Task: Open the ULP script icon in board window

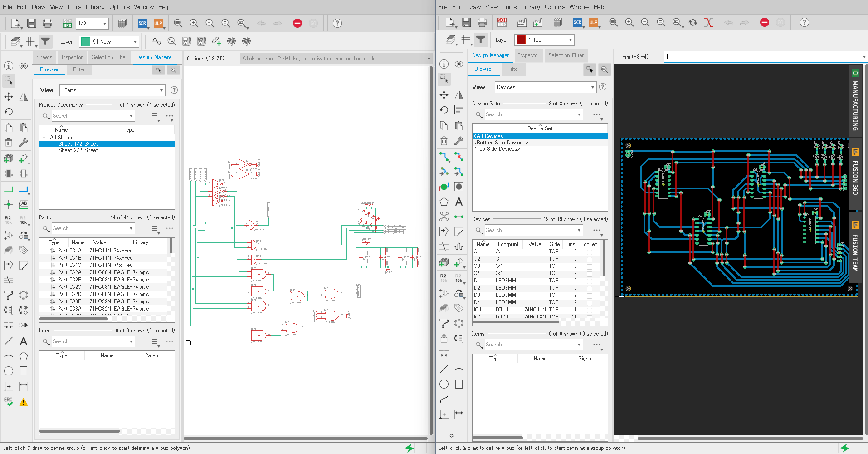Action: tap(593, 22)
